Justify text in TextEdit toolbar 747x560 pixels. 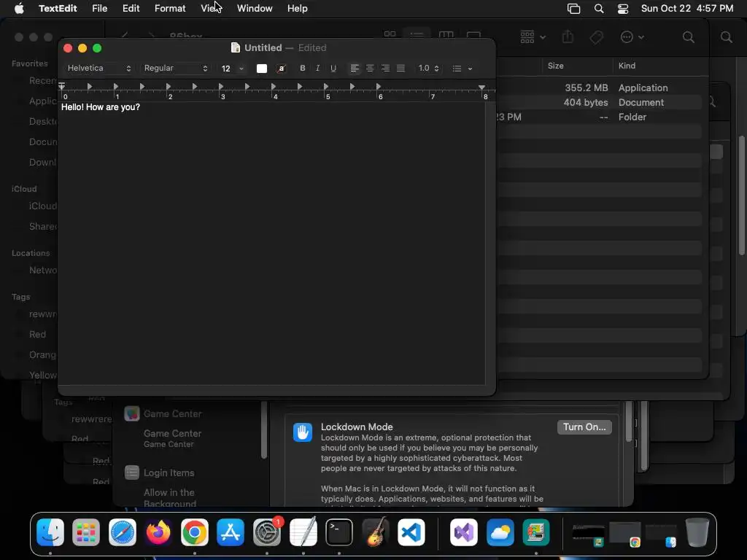(x=400, y=68)
